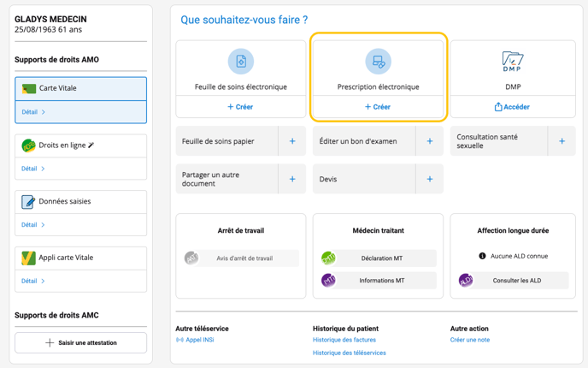Click the Appli carte Vitale icon
This screenshot has height=368, width=588.
pyautogui.click(x=28, y=258)
